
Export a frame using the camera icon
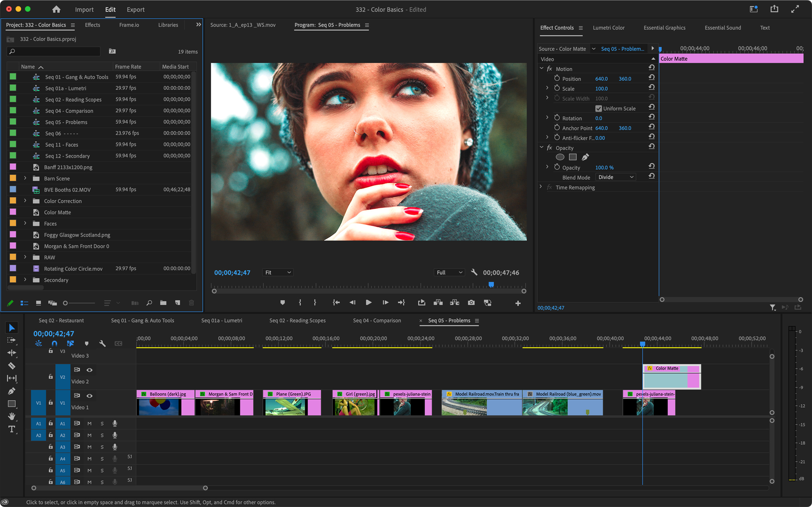(x=471, y=302)
